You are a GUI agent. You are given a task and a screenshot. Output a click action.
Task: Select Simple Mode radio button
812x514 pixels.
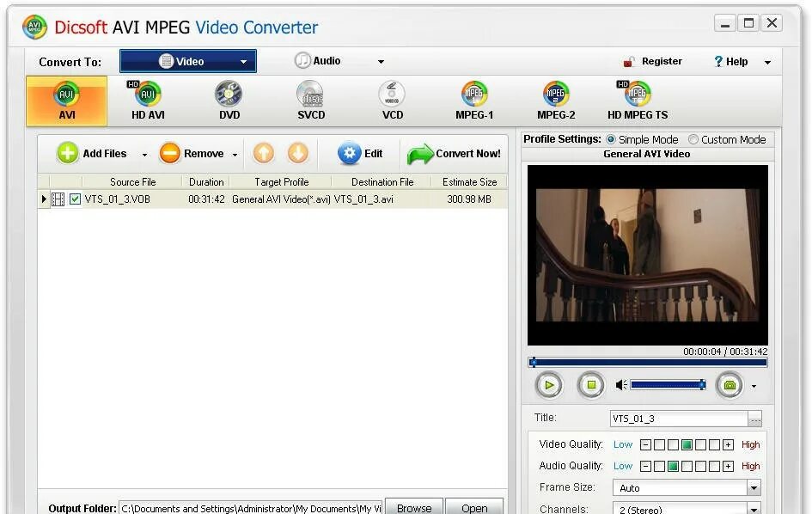[611, 139]
